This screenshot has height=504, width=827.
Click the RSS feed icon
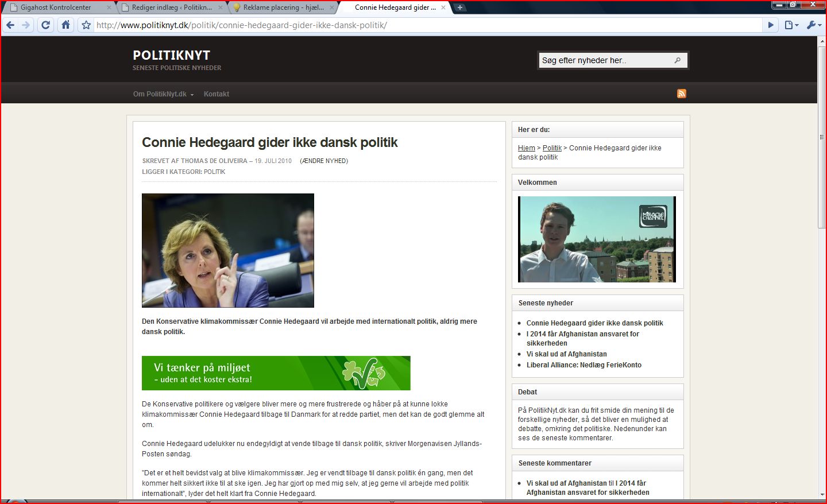coord(682,94)
